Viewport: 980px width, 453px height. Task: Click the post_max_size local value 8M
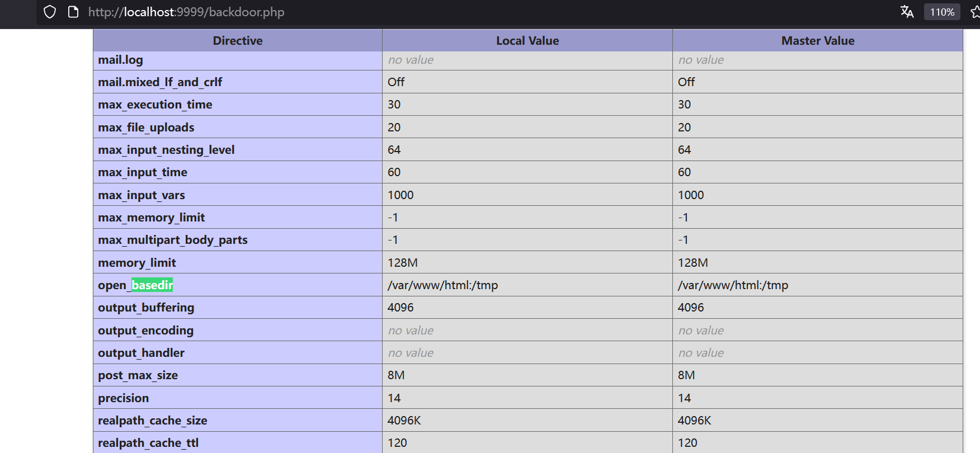point(396,375)
